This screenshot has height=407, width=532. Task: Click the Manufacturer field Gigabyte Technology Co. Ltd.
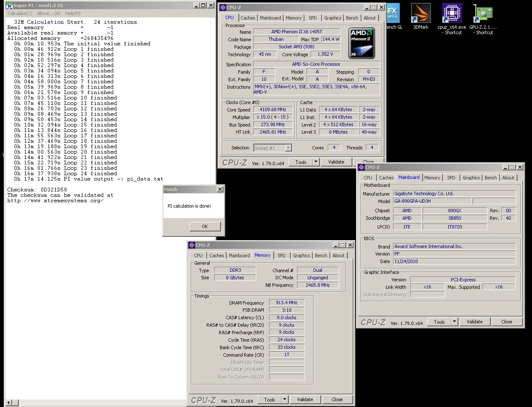coord(454,194)
